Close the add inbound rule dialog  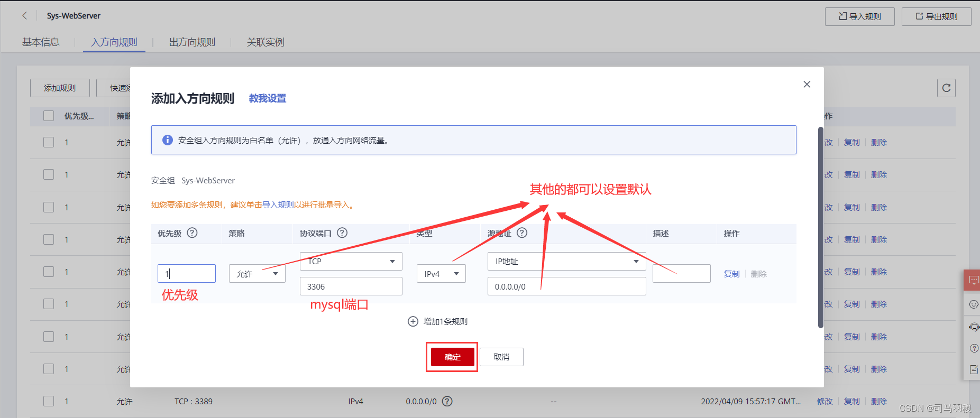(x=807, y=84)
